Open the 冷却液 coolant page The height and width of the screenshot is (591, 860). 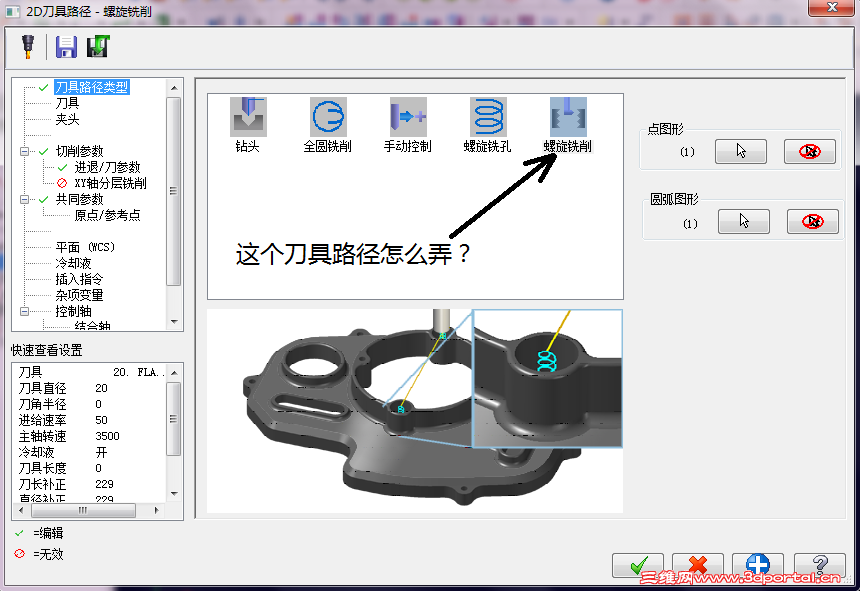pos(73,263)
